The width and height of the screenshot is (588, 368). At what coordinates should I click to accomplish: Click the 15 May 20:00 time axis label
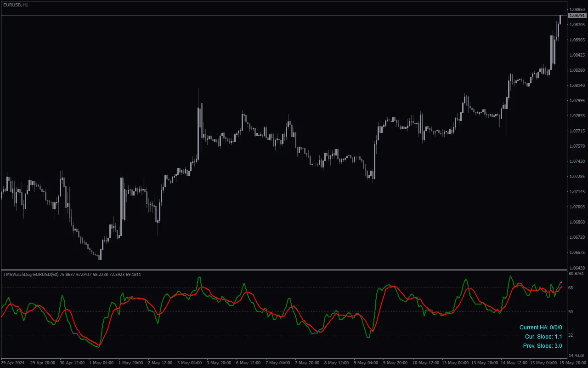point(574,363)
